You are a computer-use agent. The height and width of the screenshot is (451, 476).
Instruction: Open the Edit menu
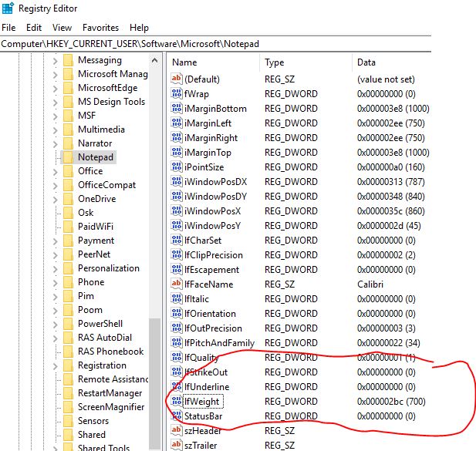coord(34,28)
